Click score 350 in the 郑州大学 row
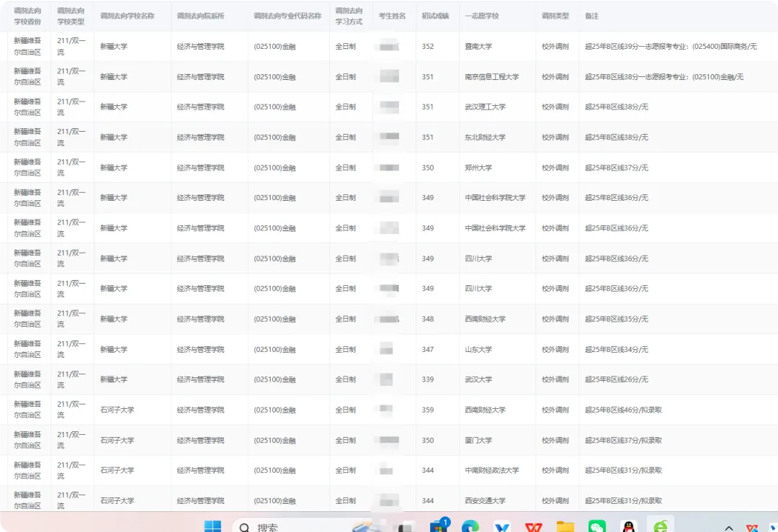The height and width of the screenshot is (532, 778). point(428,168)
